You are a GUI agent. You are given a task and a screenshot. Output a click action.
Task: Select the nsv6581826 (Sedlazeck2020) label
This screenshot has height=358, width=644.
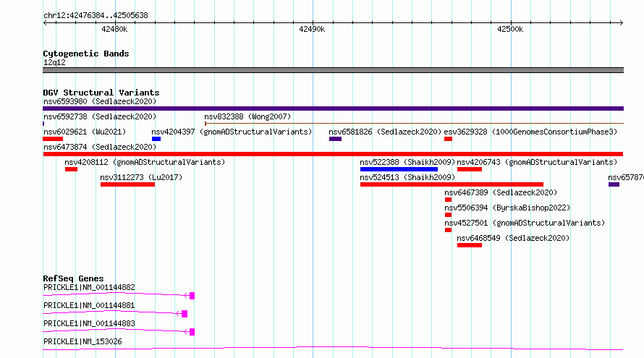(x=385, y=132)
